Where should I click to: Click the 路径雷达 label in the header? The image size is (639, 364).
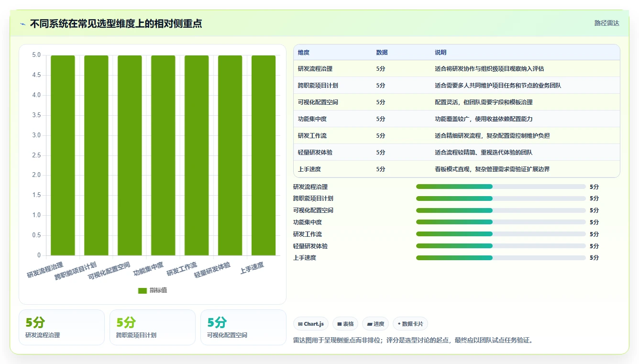click(606, 23)
